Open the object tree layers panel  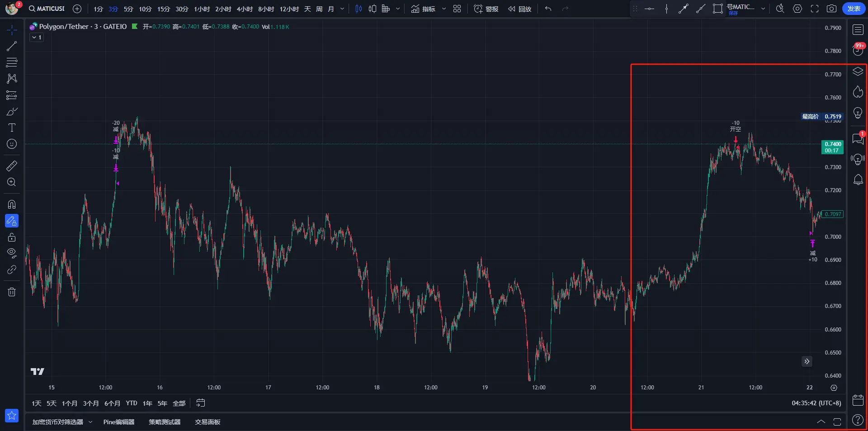tap(858, 71)
